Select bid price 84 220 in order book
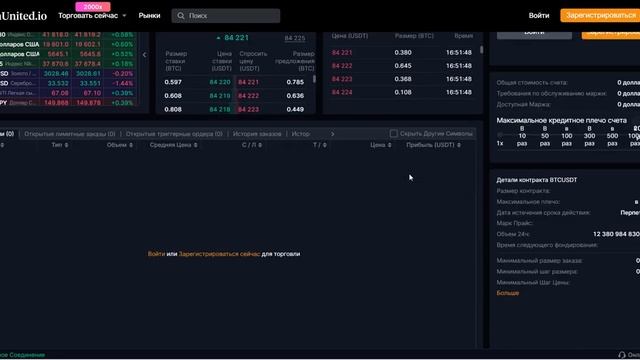This screenshot has height=360, width=640. click(x=220, y=82)
